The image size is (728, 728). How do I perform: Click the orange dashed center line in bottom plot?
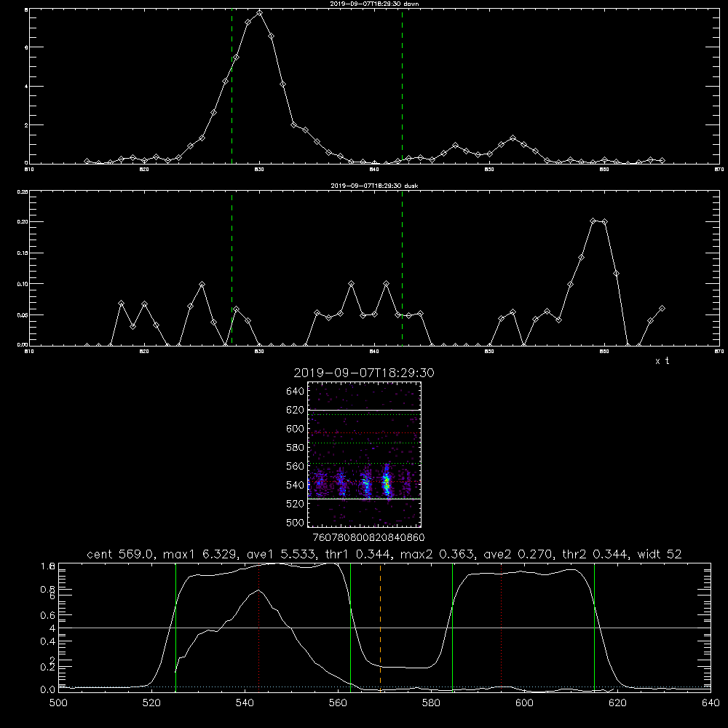380,628
